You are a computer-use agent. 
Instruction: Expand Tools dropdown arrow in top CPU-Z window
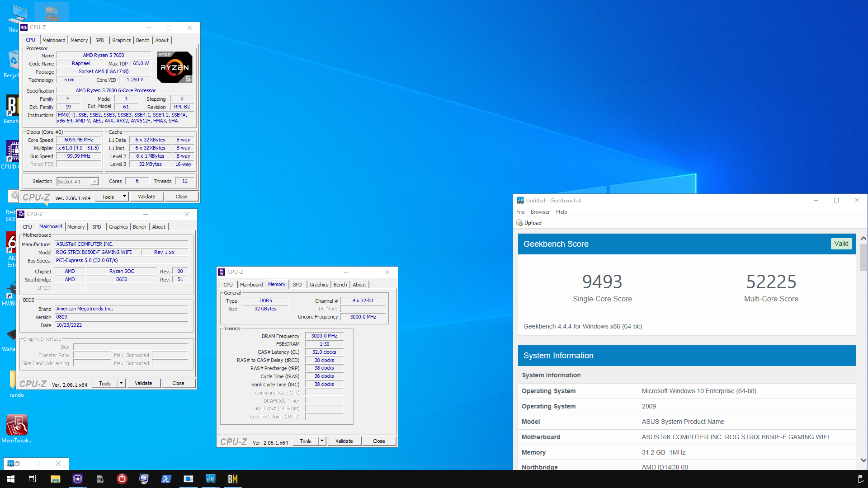coord(125,197)
